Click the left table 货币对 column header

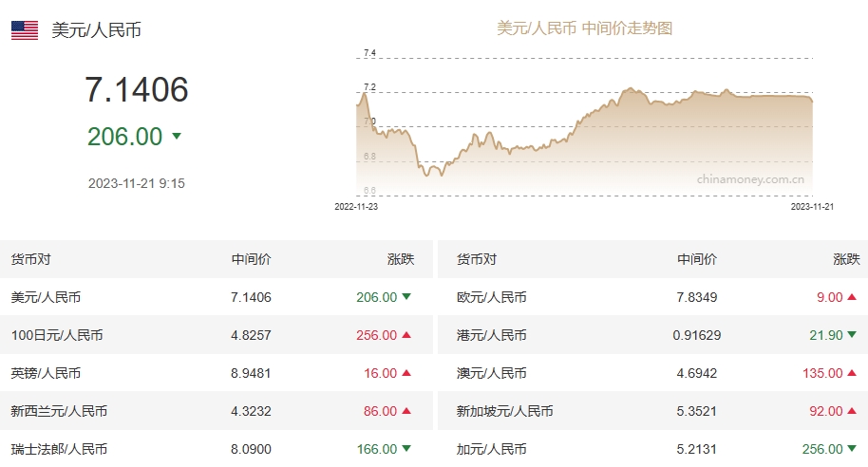(x=30, y=259)
